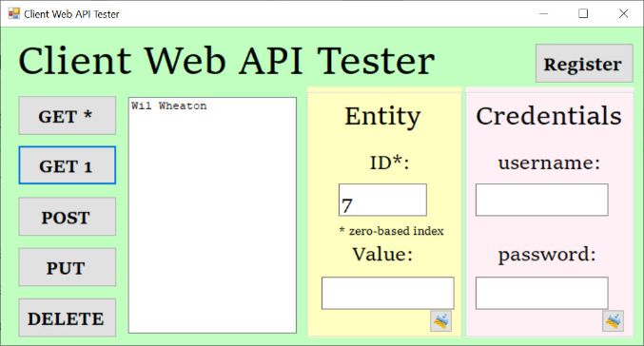Screen dimensions: 644x346
Task: Click the DELETE button
Action: [x=67, y=317]
